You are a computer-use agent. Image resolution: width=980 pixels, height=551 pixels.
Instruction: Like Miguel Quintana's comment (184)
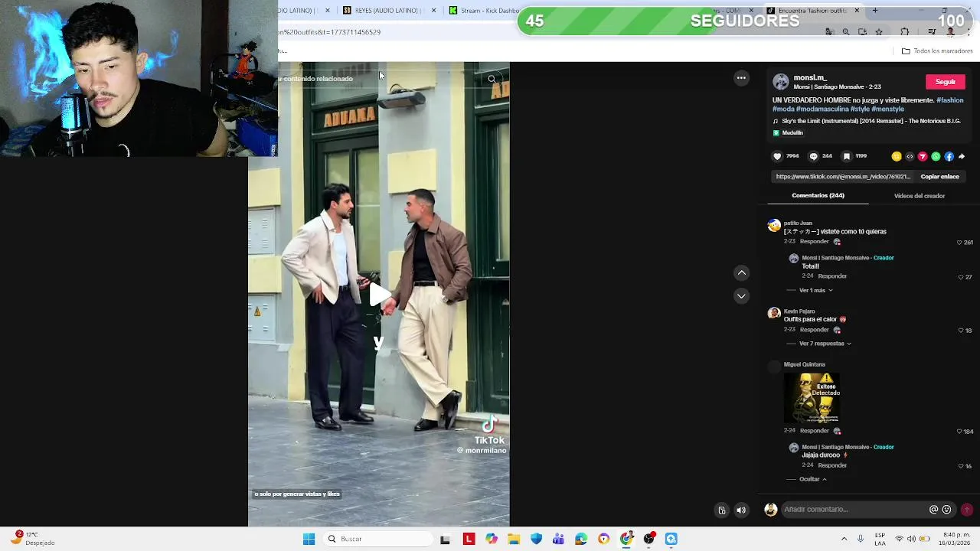[964, 432]
